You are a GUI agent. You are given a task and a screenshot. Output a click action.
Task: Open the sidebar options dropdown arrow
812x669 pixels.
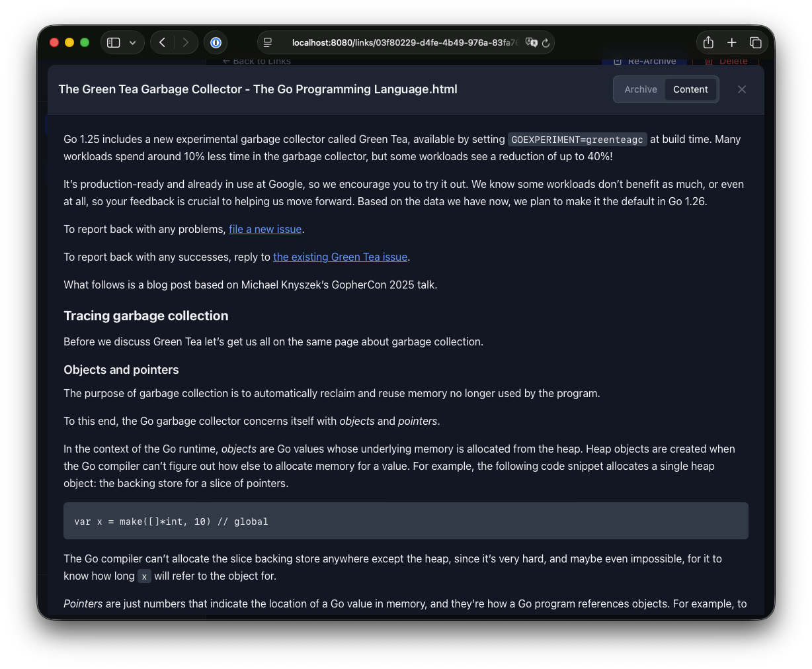pos(133,42)
